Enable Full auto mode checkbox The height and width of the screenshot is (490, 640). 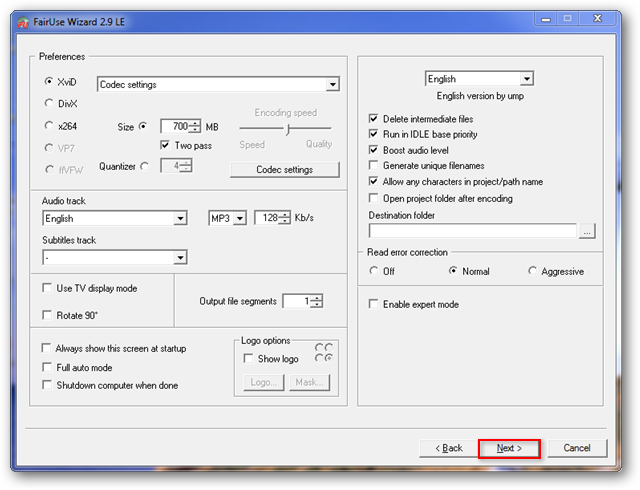47,367
